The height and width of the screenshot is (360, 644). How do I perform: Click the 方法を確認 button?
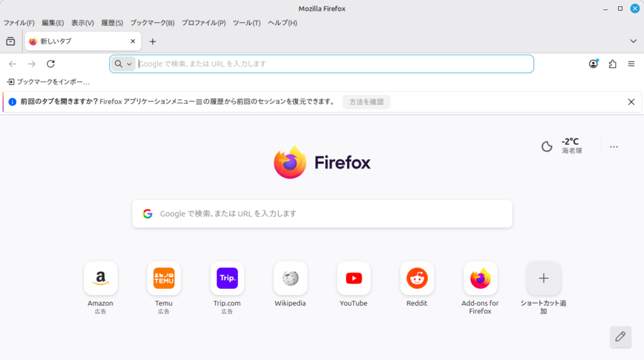[x=366, y=102]
